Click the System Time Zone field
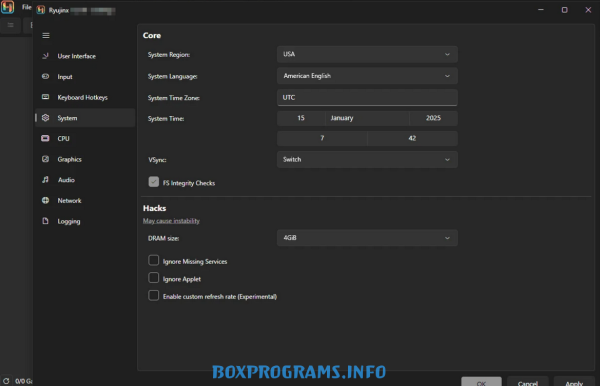The width and height of the screenshot is (600, 386). (x=367, y=98)
